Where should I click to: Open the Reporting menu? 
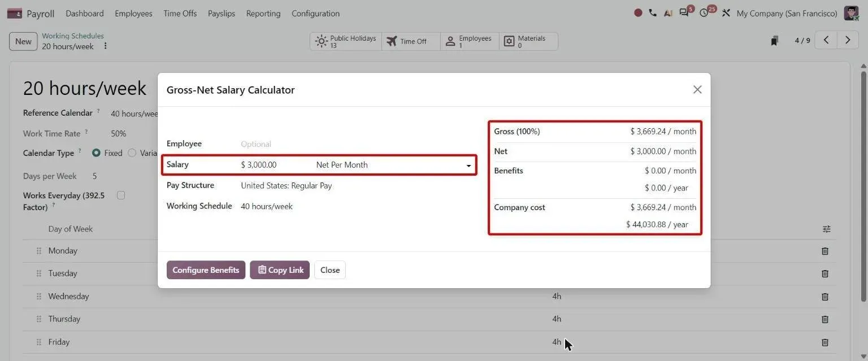(263, 13)
